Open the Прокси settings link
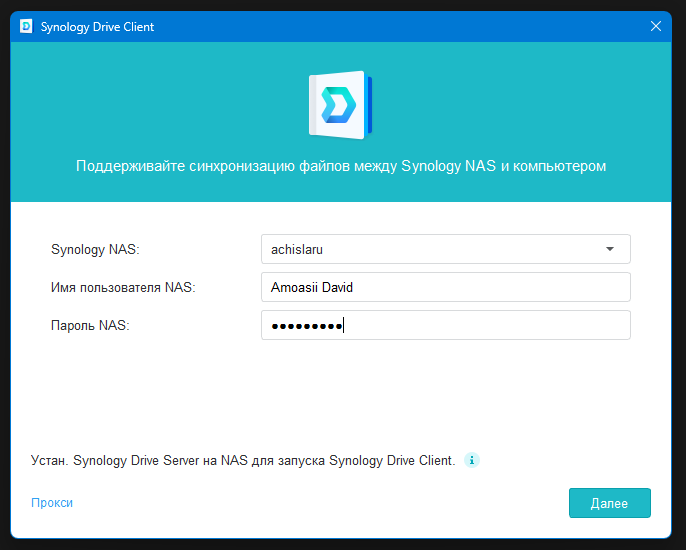686x550 pixels. point(52,503)
